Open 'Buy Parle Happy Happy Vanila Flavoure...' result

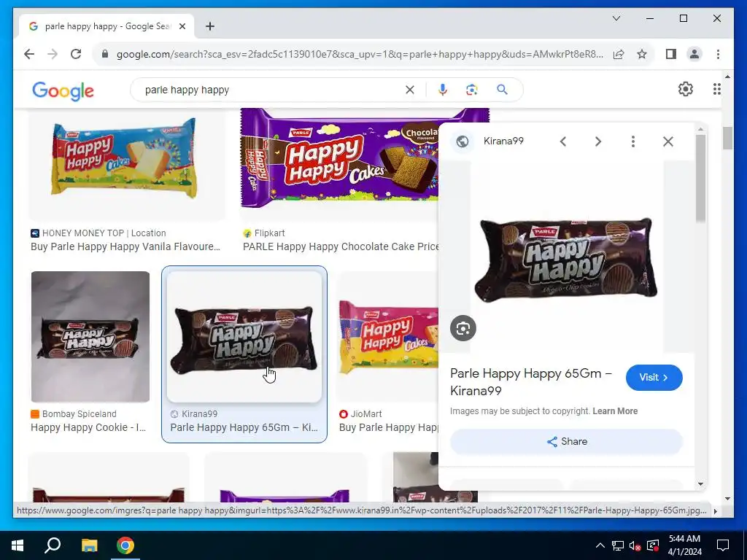click(x=125, y=246)
